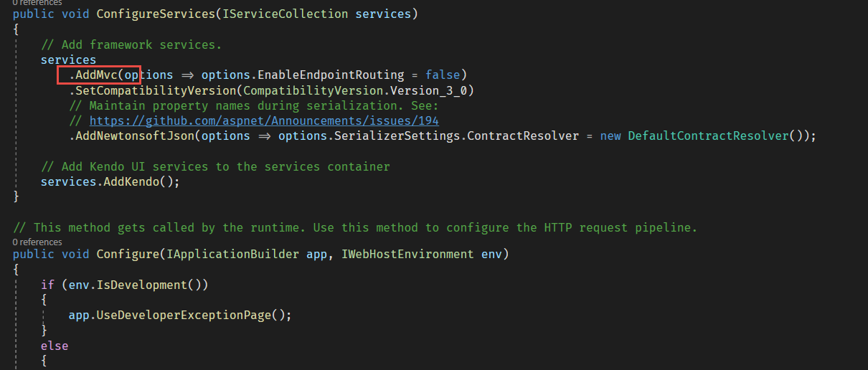The image size is (868, 370).
Task: Click "0 references" CodeLens above the Configure method
Action: [37, 242]
